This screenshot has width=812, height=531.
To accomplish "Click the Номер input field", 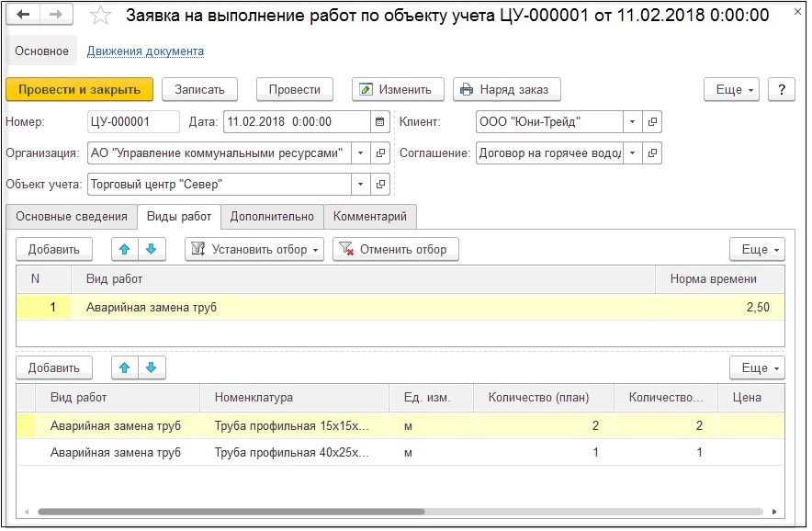I will (133, 121).
